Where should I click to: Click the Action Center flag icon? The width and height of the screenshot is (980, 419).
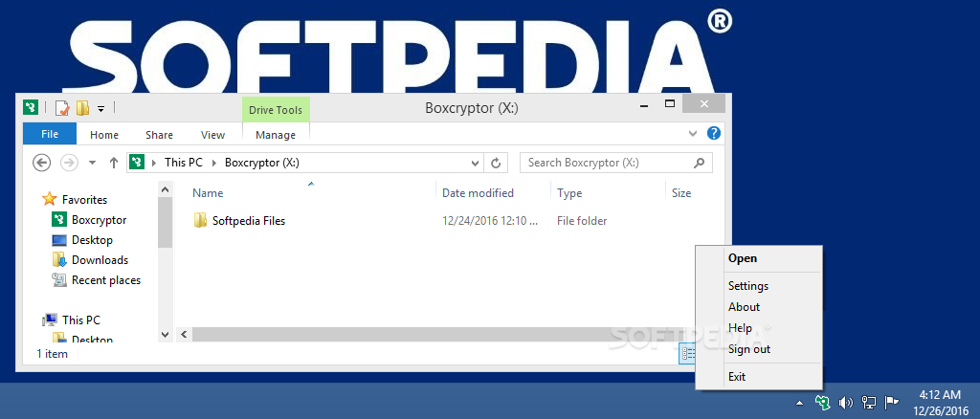891,402
